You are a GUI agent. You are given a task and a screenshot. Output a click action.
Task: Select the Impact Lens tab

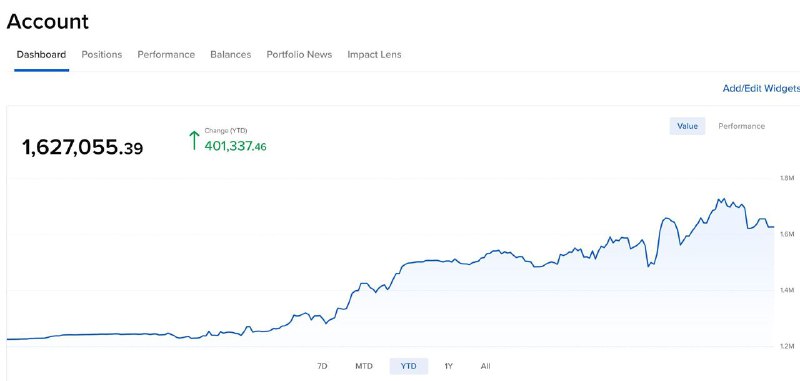click(x=374, y=55)
